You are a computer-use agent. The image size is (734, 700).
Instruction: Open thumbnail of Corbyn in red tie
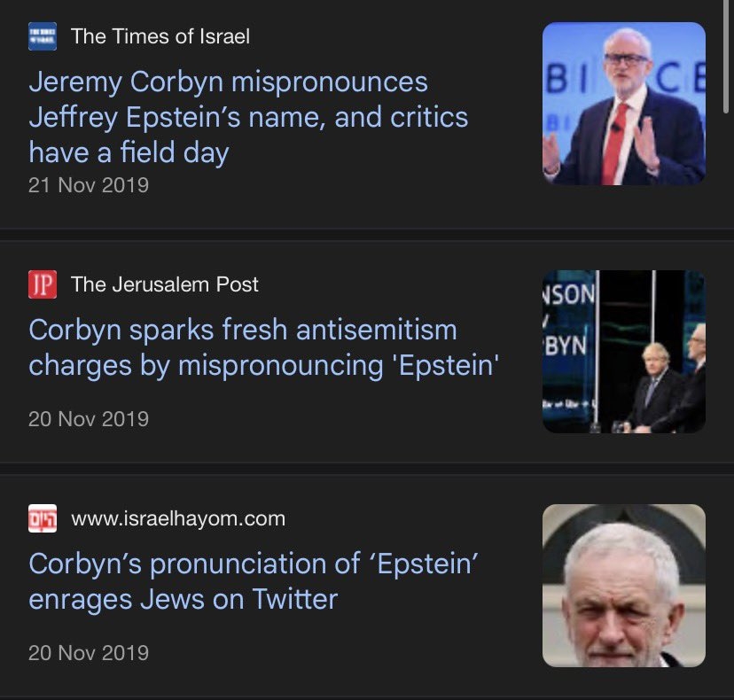click(623, 104)
